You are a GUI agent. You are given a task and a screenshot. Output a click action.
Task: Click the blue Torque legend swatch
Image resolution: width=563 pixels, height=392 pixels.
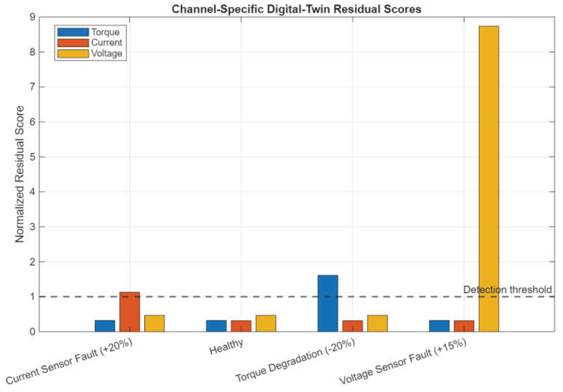coord(73,32)
